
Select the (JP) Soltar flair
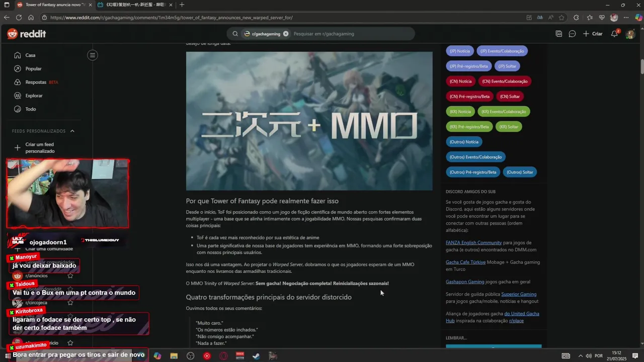click(507, 66)
